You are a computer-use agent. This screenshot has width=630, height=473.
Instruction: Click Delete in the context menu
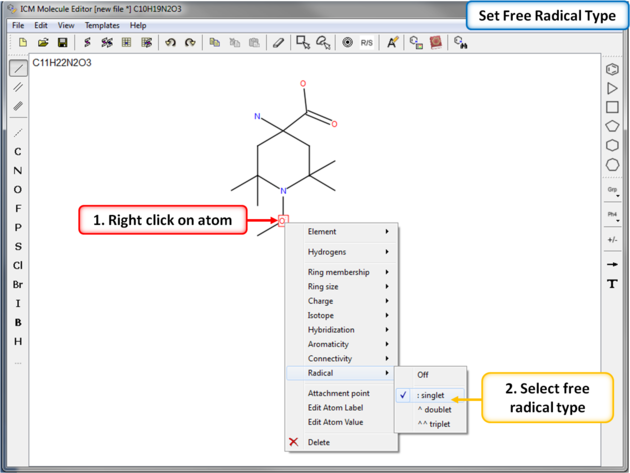(319, 442)
